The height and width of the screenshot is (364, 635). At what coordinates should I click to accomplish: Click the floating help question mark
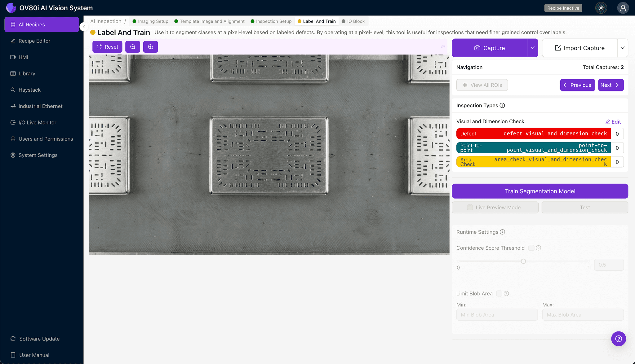tap(619, 339)
